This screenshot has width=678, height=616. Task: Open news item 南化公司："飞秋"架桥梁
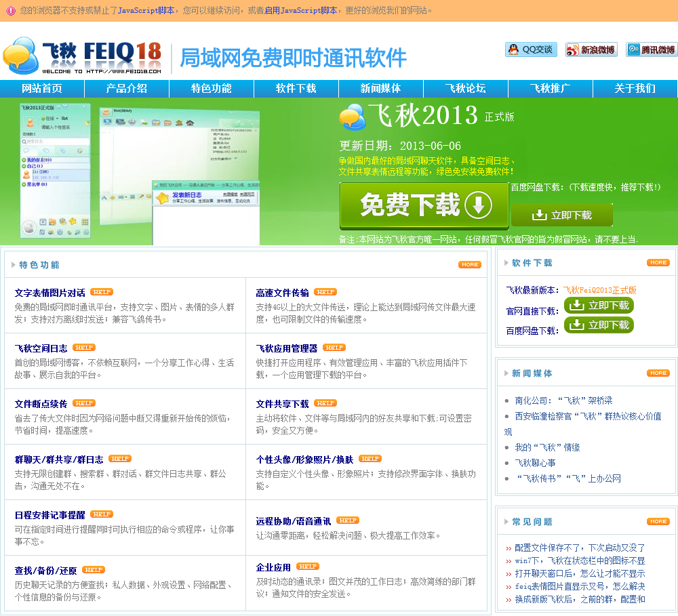pyautogui.click(x=563, y=401)
